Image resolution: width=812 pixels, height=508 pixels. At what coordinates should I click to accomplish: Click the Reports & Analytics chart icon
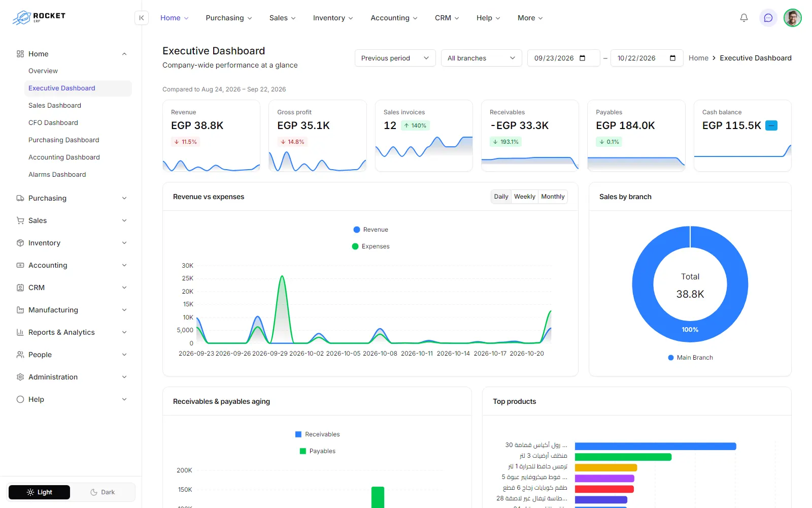[20, 332]
